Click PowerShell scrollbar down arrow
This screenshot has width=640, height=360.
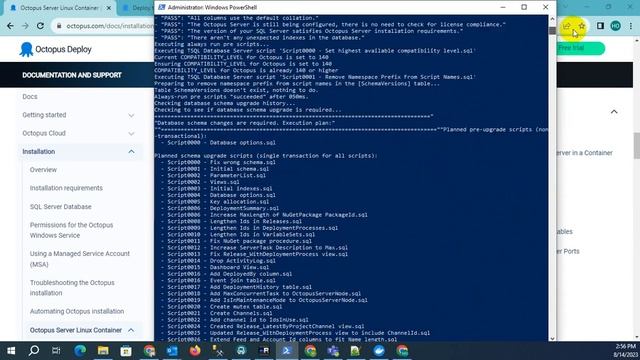[x=552, y=338]
